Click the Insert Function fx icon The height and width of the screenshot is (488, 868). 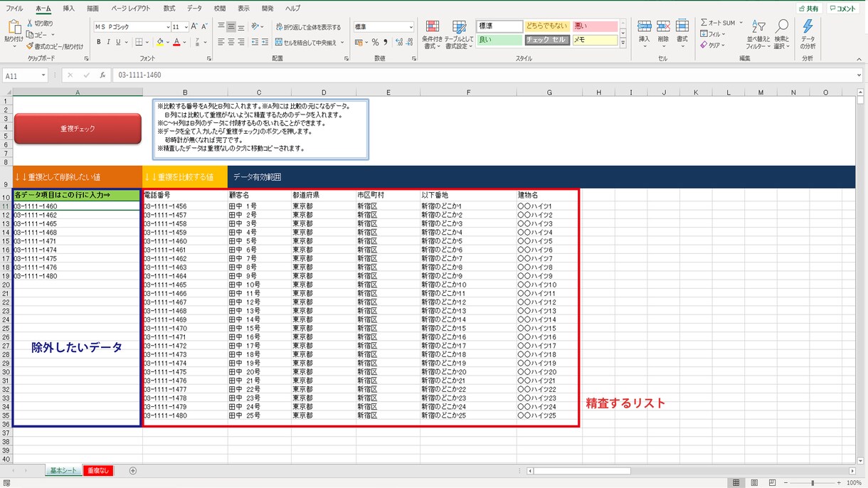102,75
